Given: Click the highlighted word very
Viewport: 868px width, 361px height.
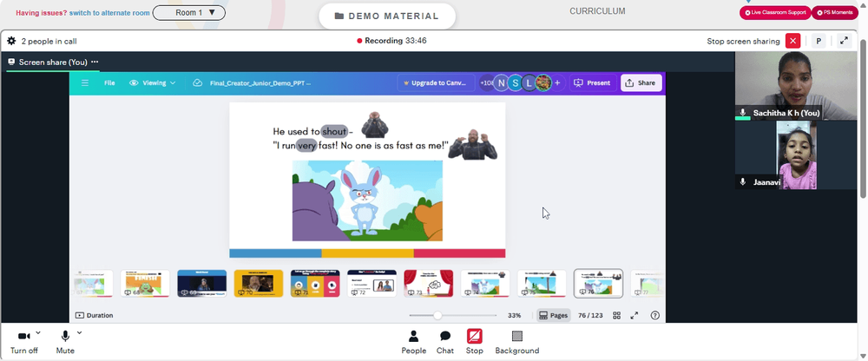Looking at the screenshot, I should pos(306,146).
